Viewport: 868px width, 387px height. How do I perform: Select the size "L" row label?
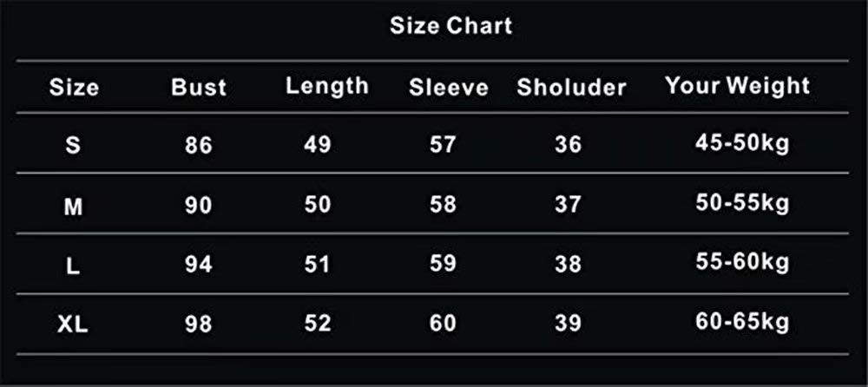coord(74,266)
